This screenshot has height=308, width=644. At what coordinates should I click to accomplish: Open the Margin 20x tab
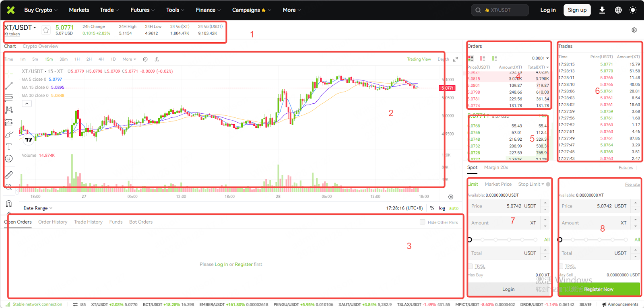(496, 167)
